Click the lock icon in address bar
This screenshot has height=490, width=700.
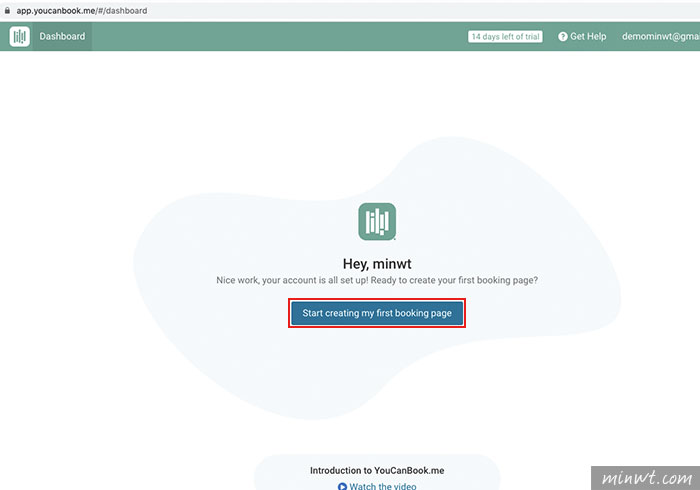pyautogui.click(x=7, y=10)
